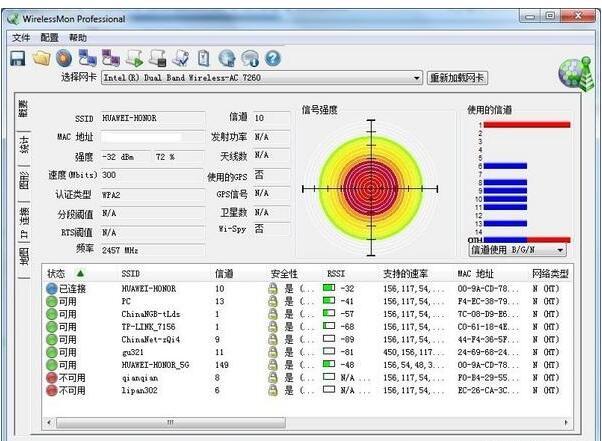Click the lock icon in gu321 row
602x441 pixels.
click(273, 352)
